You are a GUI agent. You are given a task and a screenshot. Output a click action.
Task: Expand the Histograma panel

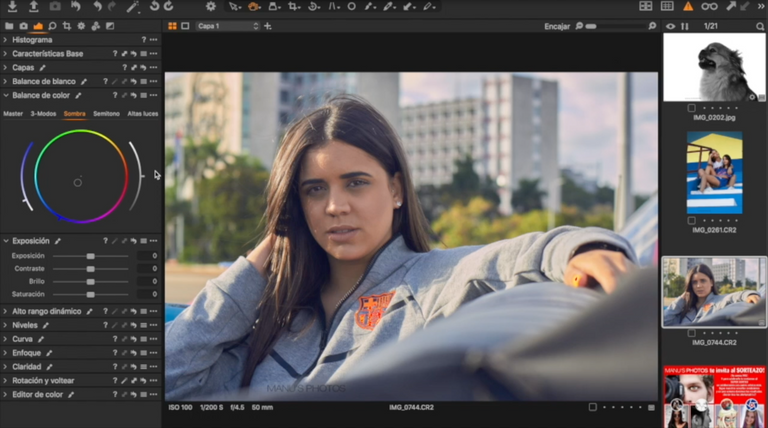(x=5, y=40)
